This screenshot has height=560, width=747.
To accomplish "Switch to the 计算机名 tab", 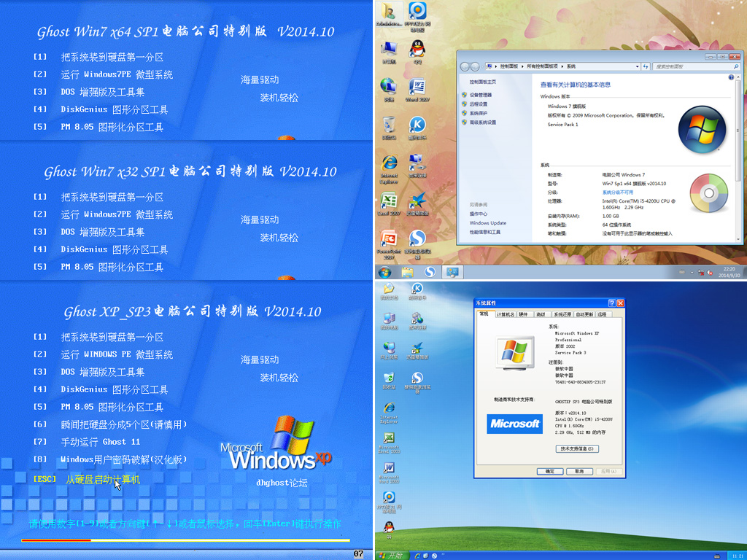I will tap(506, 315).
